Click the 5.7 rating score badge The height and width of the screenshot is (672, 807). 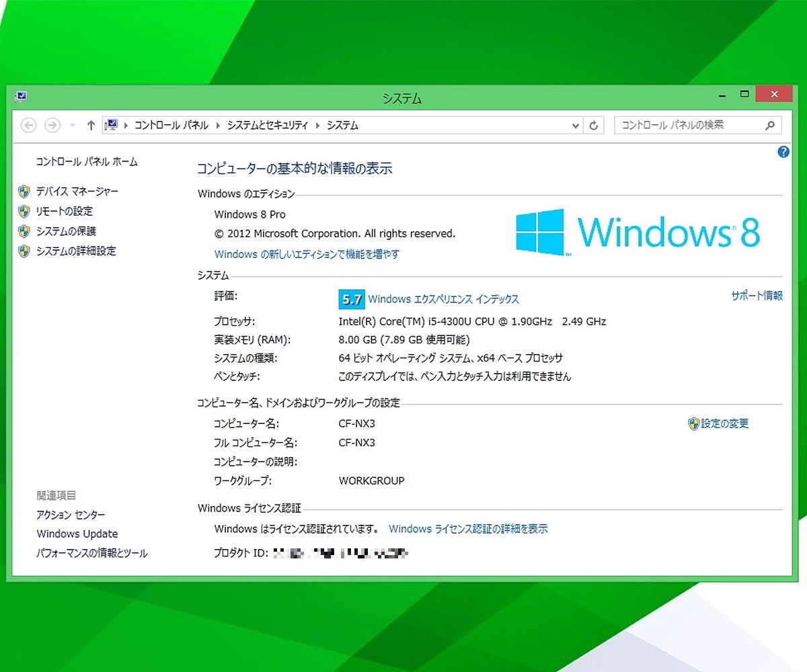click(351, 300)
